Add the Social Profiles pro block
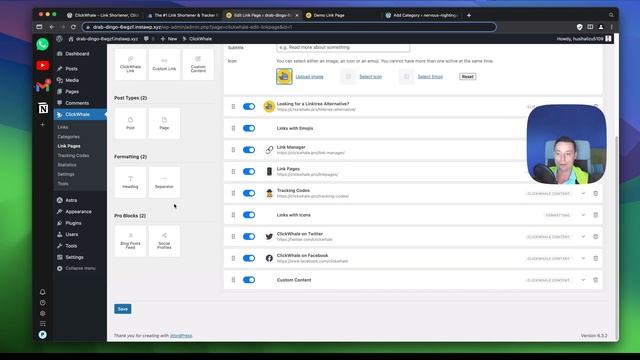Image resolution: width=640 pixels, height=360 pixels. coord(164,241)
